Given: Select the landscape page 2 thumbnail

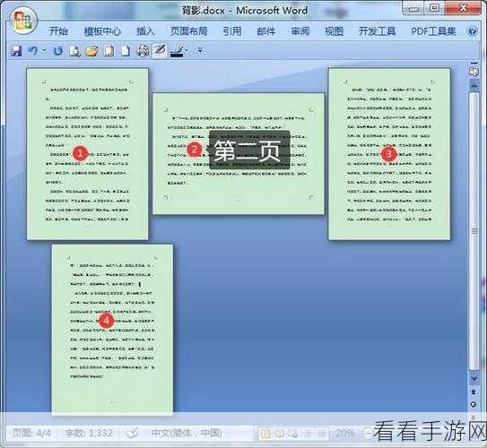Looking at the screenshot, I should click(239, 153).
